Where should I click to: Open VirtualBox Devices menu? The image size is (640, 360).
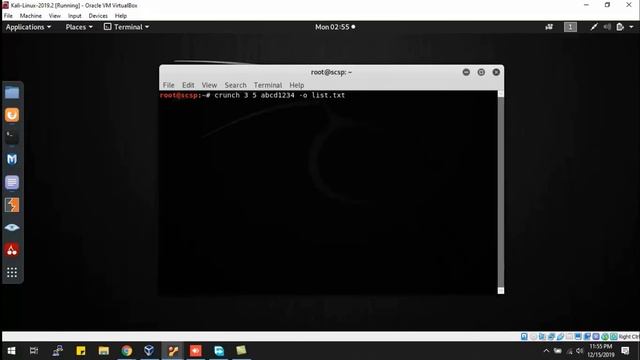point(98,16)
